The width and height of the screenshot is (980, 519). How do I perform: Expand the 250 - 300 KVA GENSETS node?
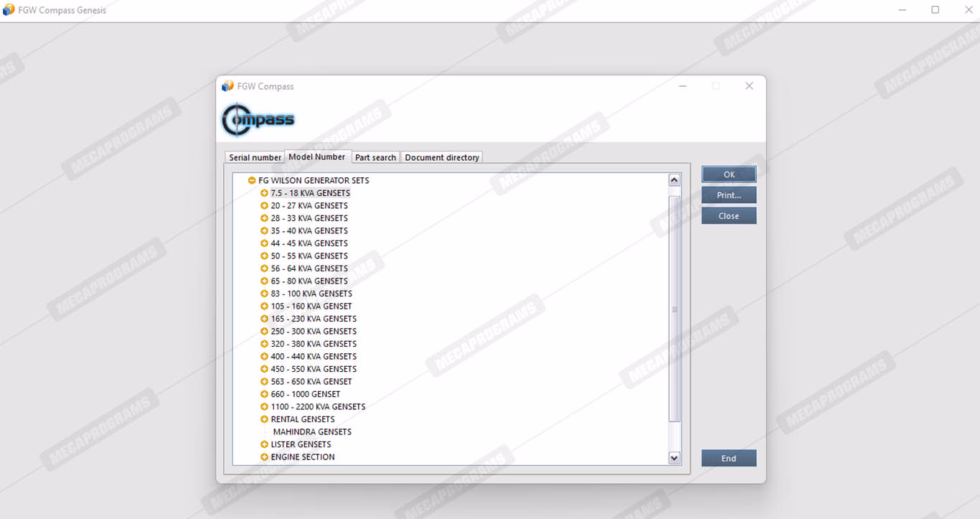pos(264,332)
